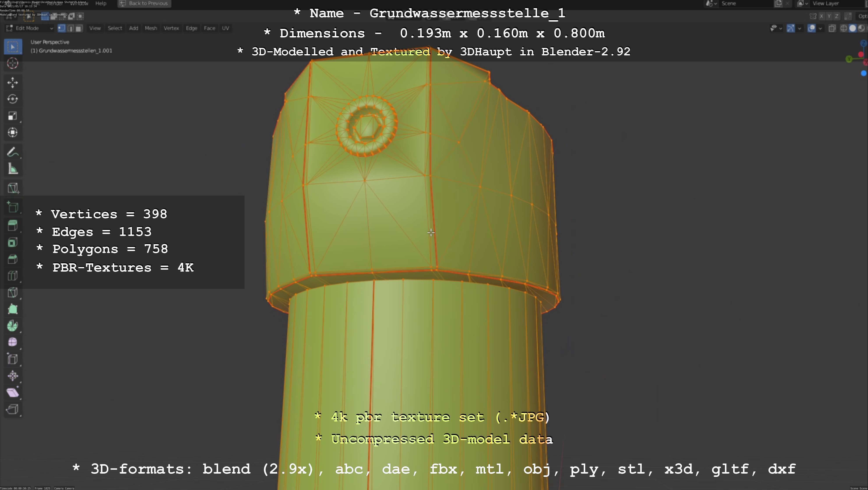The height and width of the screenshot is (490, 868).
Task: Switch to material preview shading
Action: [861, 28]
